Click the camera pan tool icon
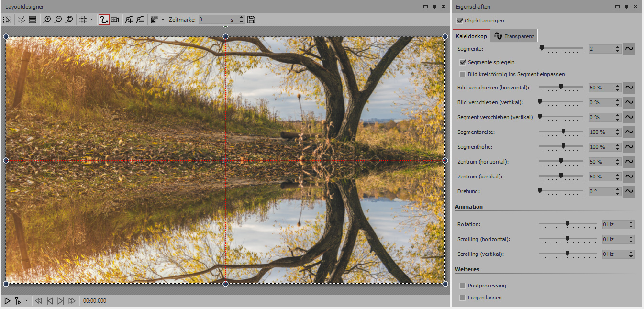Image resolution: width=644 pixels, height=309 pixels. tap(115, 20)
